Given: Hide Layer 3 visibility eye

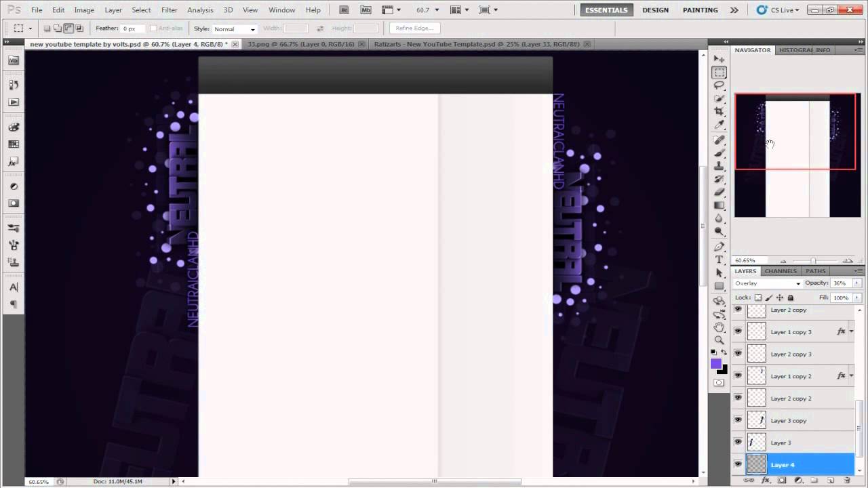Looking at the screenshot, I should point(738,443).
